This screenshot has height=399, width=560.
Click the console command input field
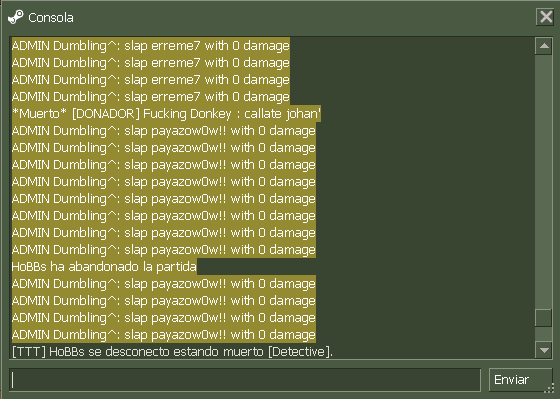[x=245, y=380]
